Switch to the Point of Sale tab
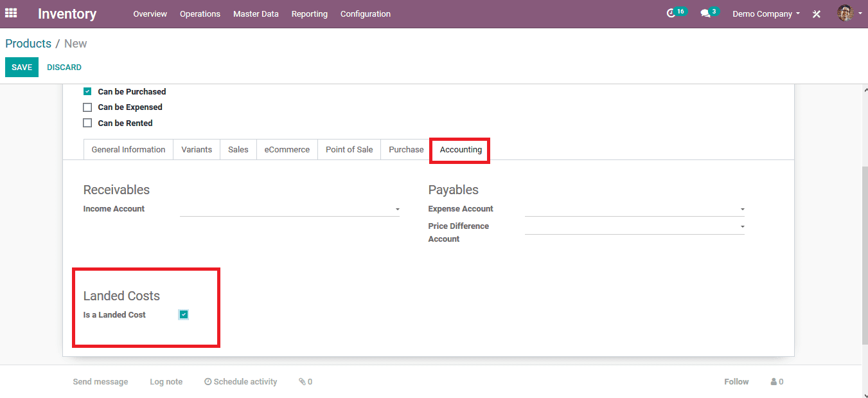 pyautogui.click(x=350, y=149)
